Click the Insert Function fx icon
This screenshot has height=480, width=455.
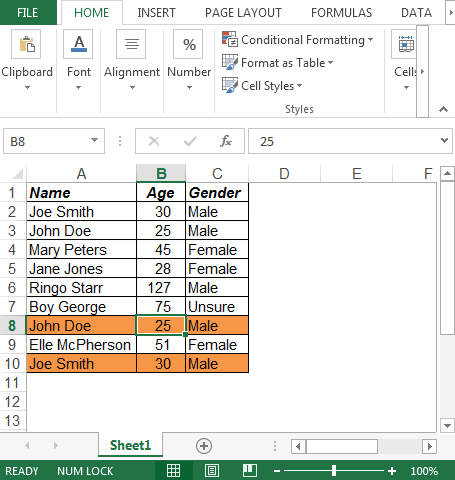point(226,141)
